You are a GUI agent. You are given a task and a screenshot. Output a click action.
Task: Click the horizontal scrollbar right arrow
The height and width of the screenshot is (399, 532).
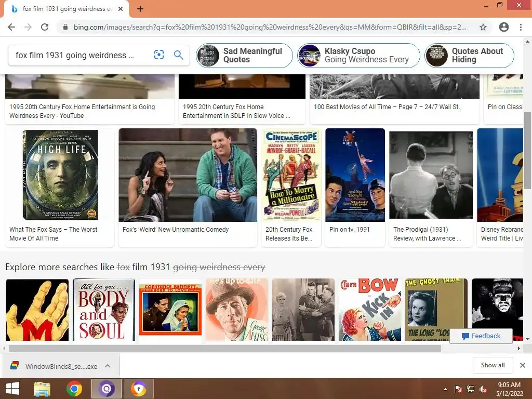click(519, 349)
